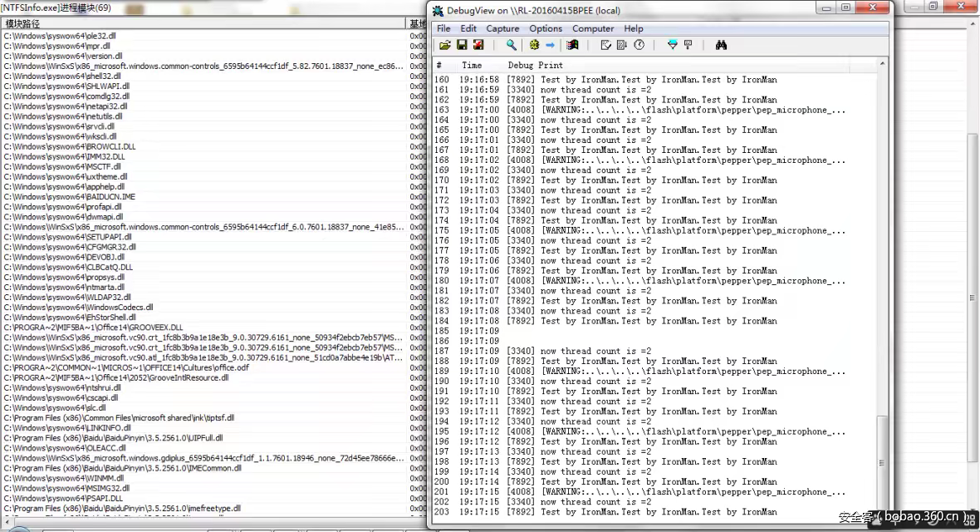
Task: Click the Log to File toolbar icon
Action: point(478,45)
